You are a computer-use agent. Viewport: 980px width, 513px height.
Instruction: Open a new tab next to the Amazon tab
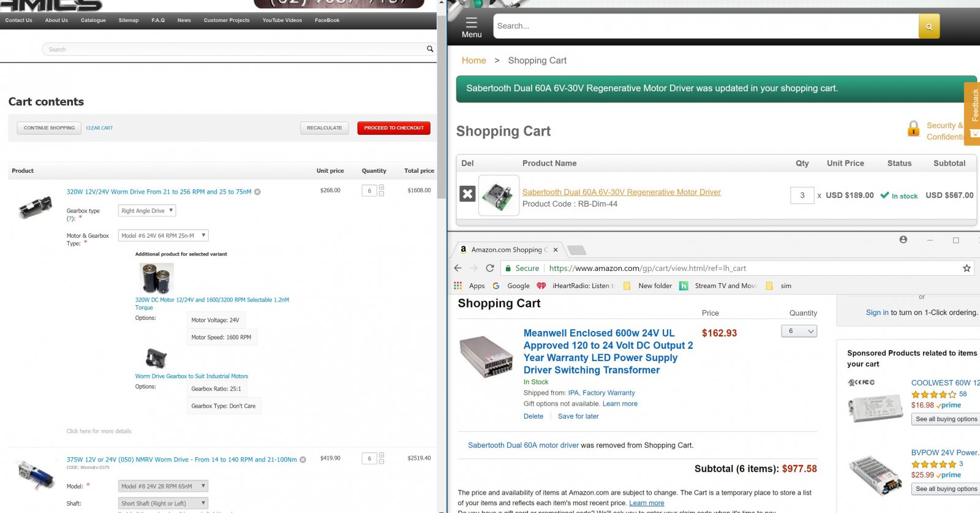pos(576,250)
